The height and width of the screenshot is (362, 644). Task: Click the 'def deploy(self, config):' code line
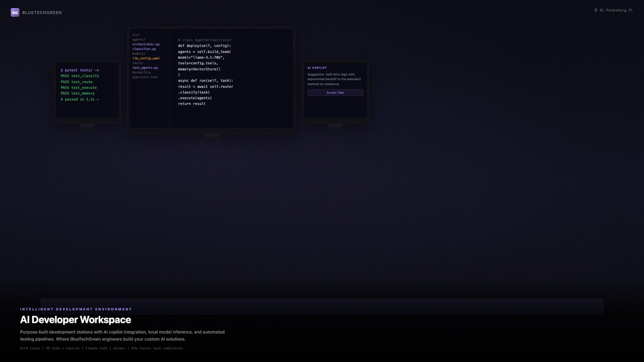click(204, 46)
